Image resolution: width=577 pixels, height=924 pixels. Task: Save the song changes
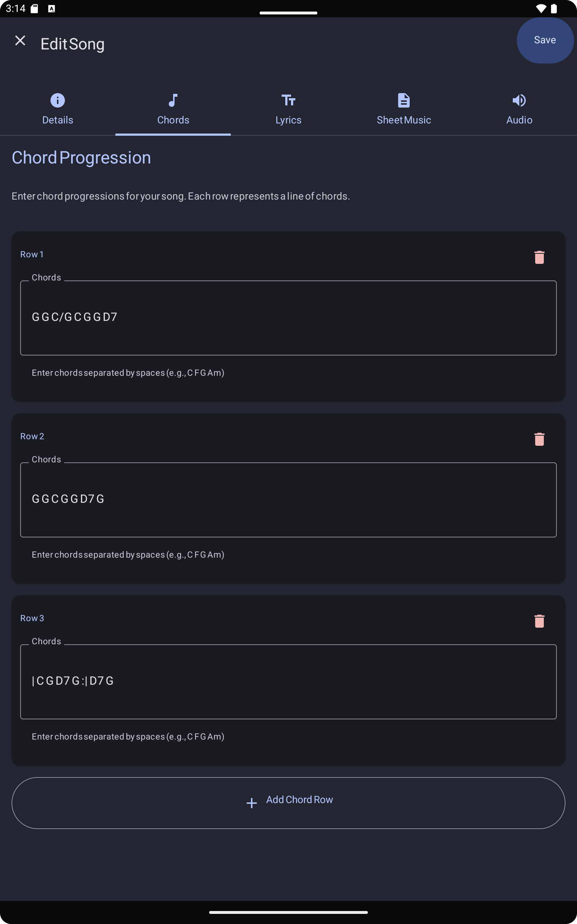(545, 40)
